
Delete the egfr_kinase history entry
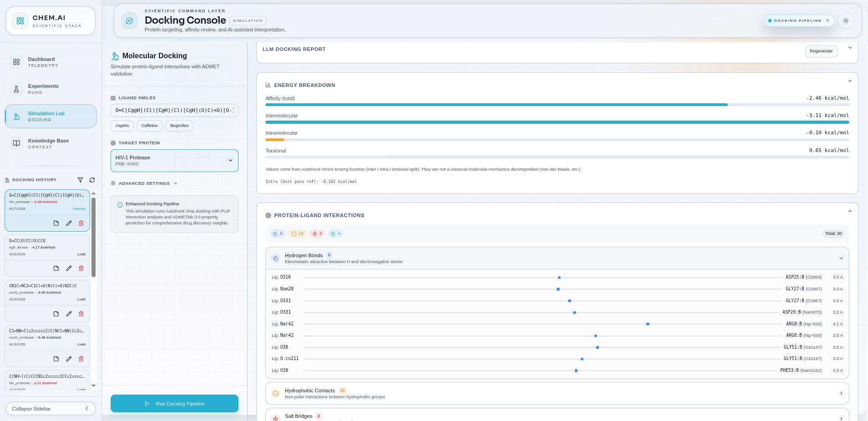pos(81,268)
